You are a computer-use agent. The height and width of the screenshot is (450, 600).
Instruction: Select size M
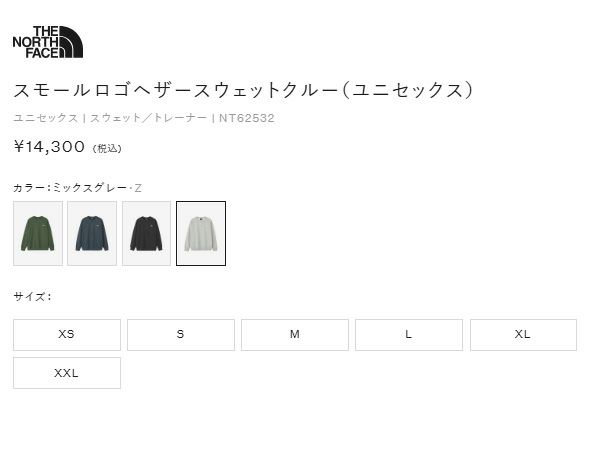click(295, 335)
